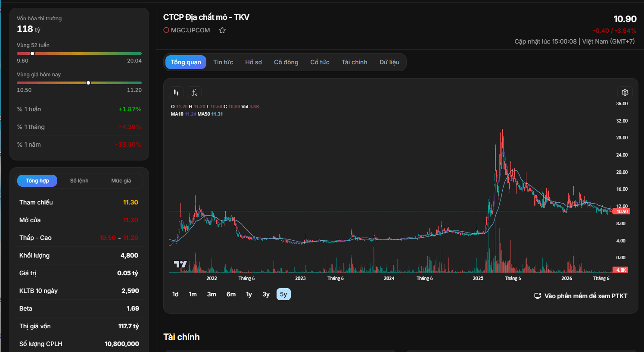Select the 5y time range
This screenshot has height=352, width=644.
[283, 294]
